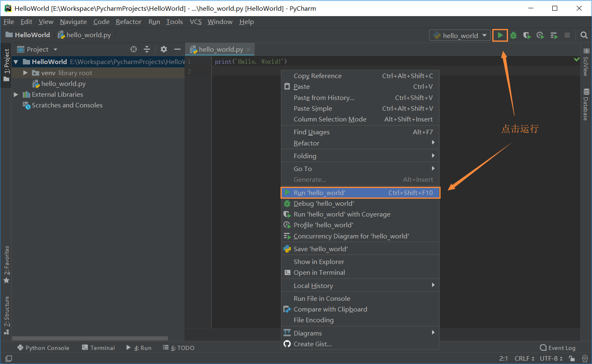Click the inspector face icon in status bar
592x364 pixels.
coord(585,358)
